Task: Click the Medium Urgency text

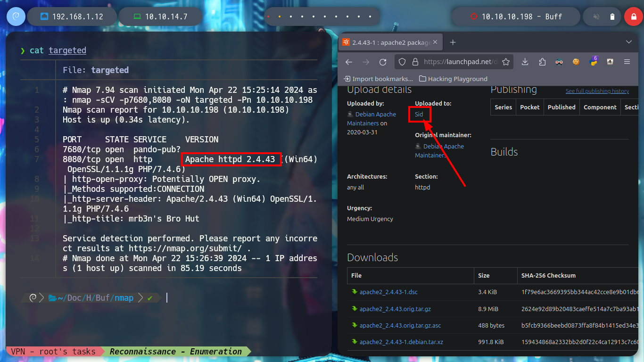Action: 370,219
